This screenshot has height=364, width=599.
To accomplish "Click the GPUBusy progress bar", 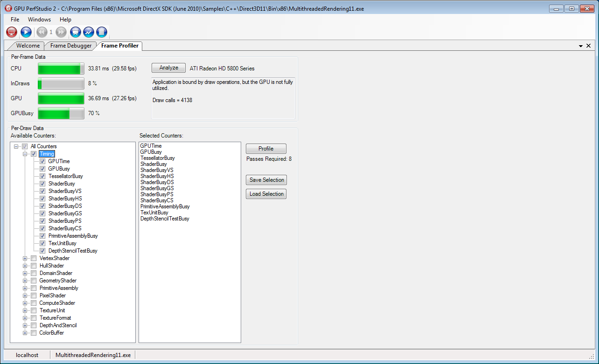I will click(x=61, y=113).
